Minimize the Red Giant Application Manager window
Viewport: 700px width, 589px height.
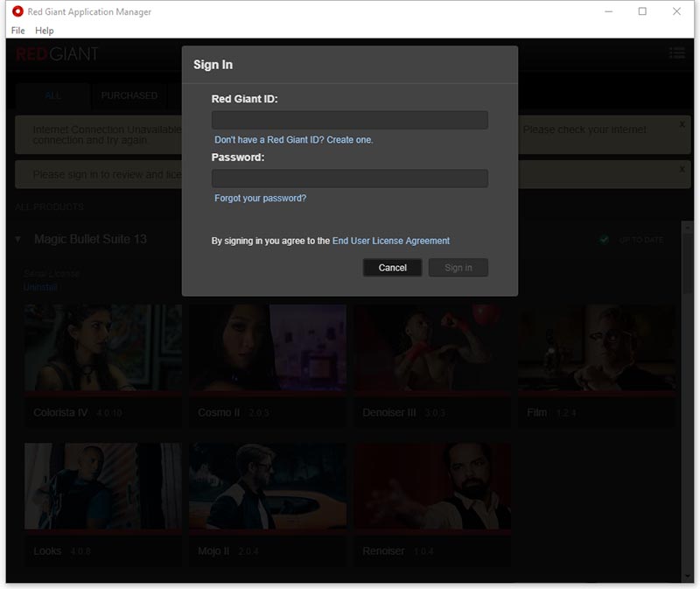point(608,11)
